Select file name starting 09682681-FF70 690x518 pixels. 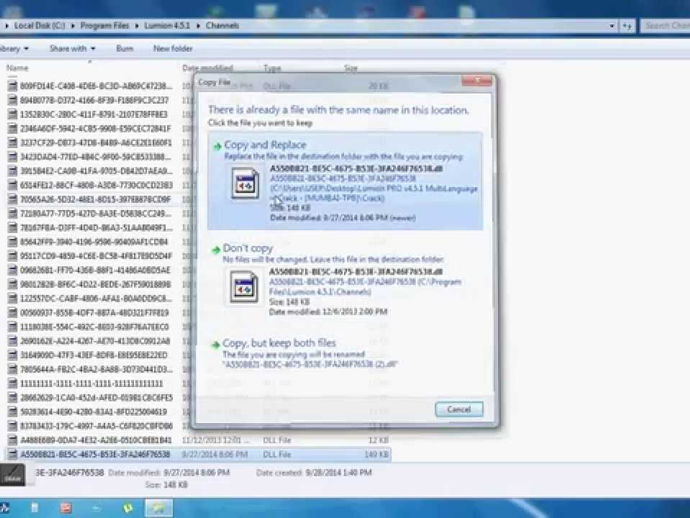[x=95, y=270]
